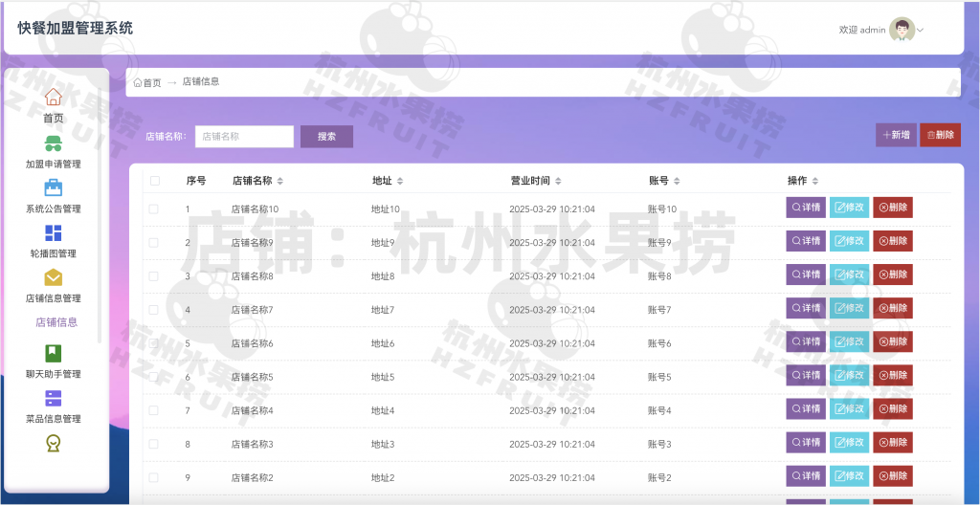980x505 pixels.
Task: Check the row 店铺名称9 checkbox
Action: click(154, 243)
